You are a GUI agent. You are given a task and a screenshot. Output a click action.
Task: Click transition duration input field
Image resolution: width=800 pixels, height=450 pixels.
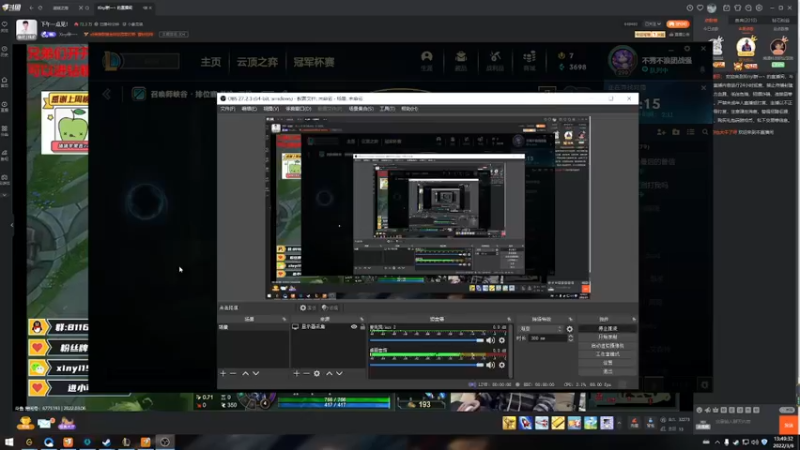tap(547, 338)
